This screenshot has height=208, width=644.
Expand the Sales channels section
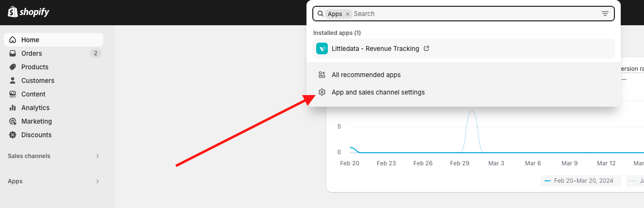coord(97,156)
